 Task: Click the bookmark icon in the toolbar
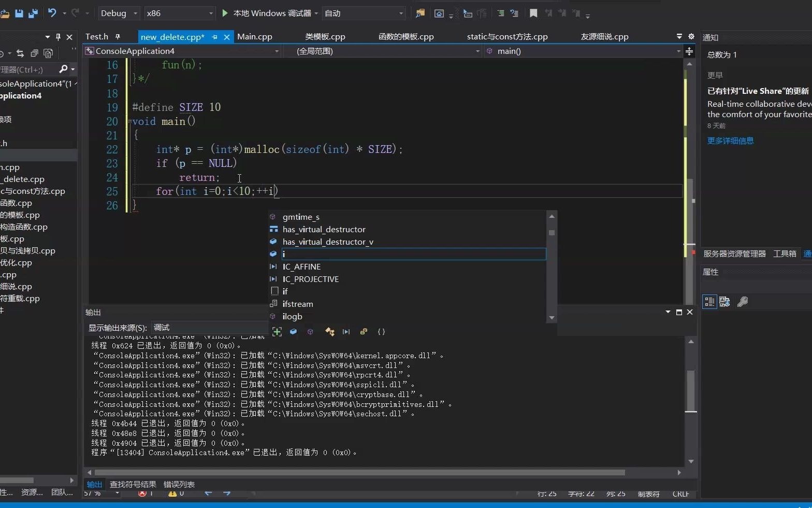533,13
